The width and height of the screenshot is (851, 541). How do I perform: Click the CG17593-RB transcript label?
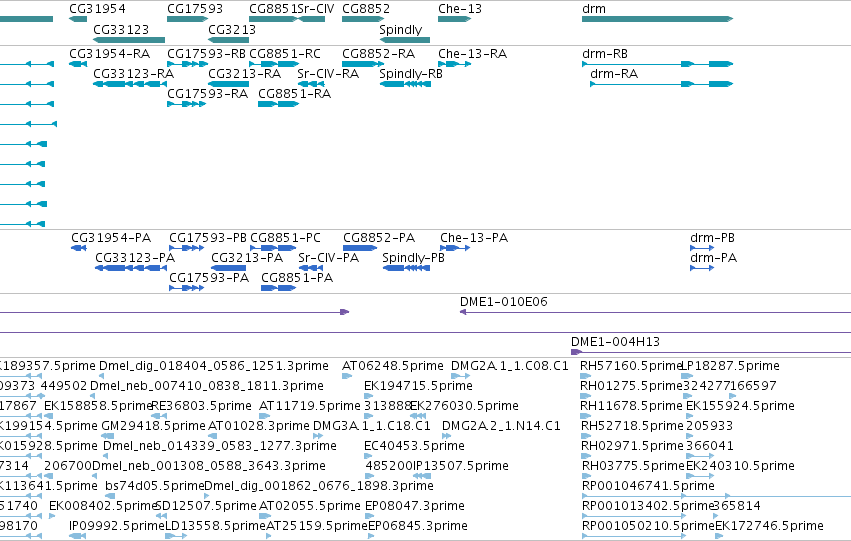point(206,54)
